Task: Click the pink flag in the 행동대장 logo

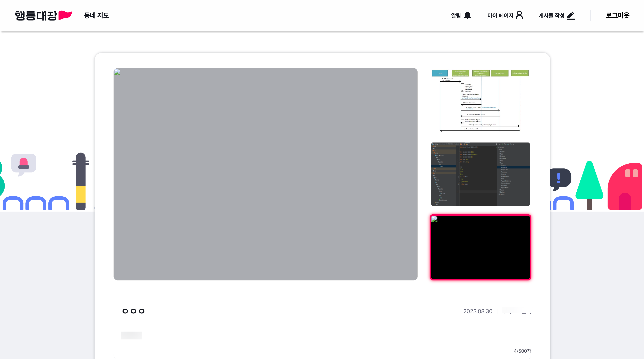Action: (65, 15)
